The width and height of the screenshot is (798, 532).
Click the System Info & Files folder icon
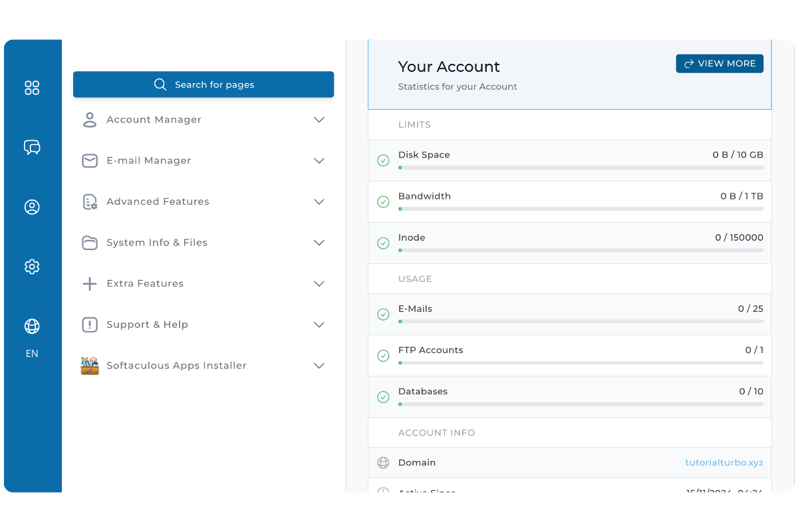tap(90, 243)
